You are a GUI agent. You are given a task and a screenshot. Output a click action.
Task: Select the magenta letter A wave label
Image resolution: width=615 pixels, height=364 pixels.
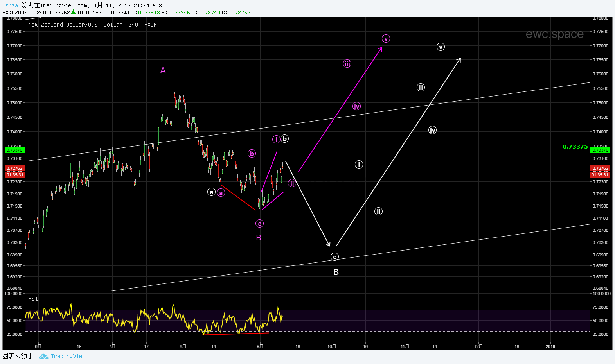pyautogui.click(x=163, y=70)
